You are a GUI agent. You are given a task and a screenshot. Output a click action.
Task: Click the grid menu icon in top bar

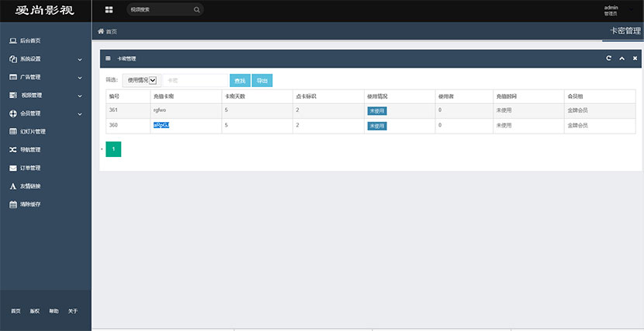[x=109, y=10]
